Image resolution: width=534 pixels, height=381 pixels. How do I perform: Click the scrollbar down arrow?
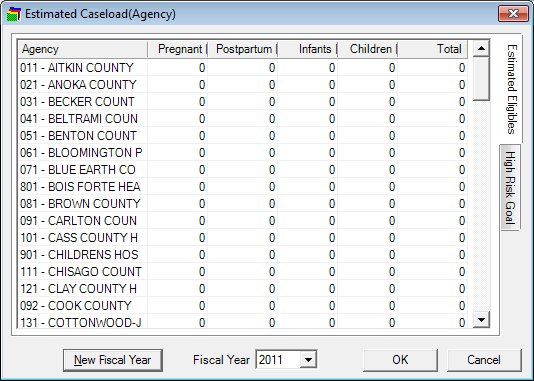pos(481,319)
